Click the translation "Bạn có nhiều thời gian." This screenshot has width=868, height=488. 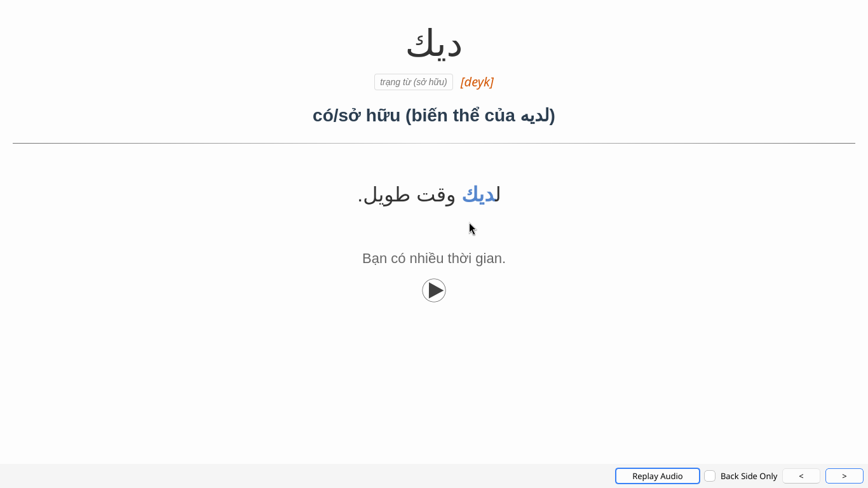pyautogui.click(x=434, y=259)
